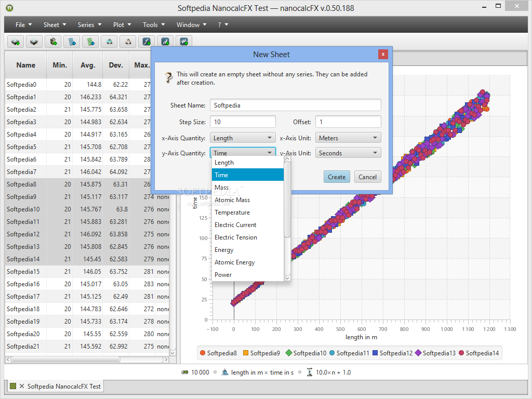
Task: Click the blue sheet export arrow icon
Action: click(72, 42)
